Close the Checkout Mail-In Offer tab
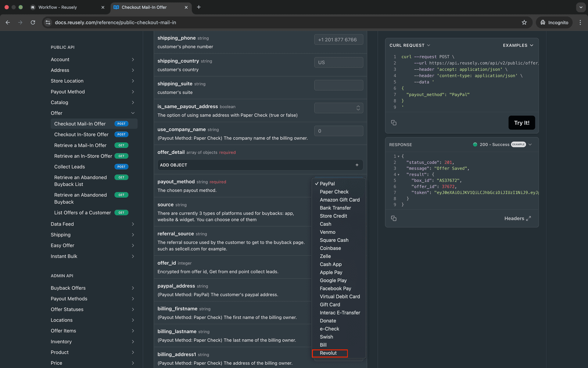 pyautogui.click(x=186, y=7)
